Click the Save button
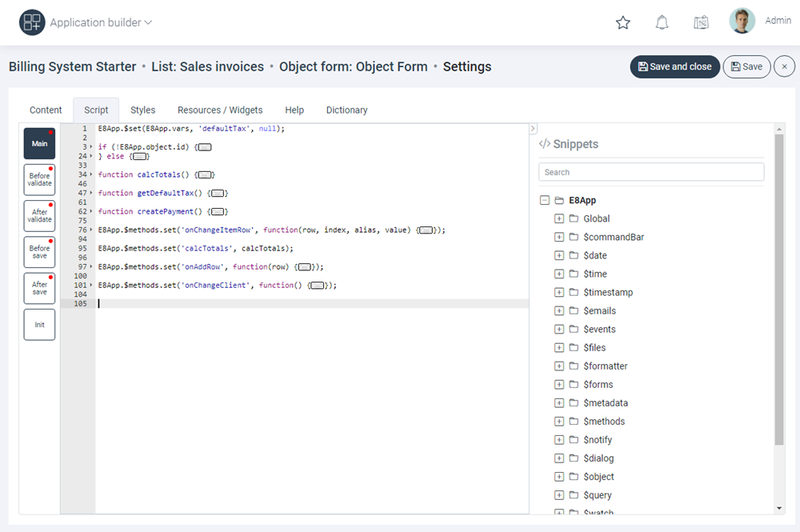Screen dimensions: 800x532 coord(746,66)
